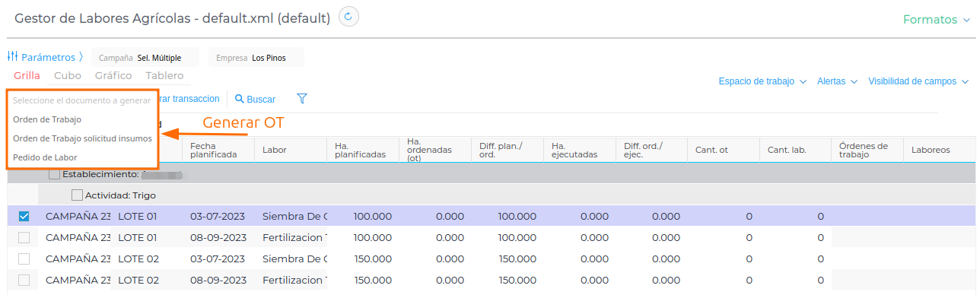Sort by Ha. planificadas column header
Image resolution: width=980 pixels, height=295 pixels.
click(363, 150)
